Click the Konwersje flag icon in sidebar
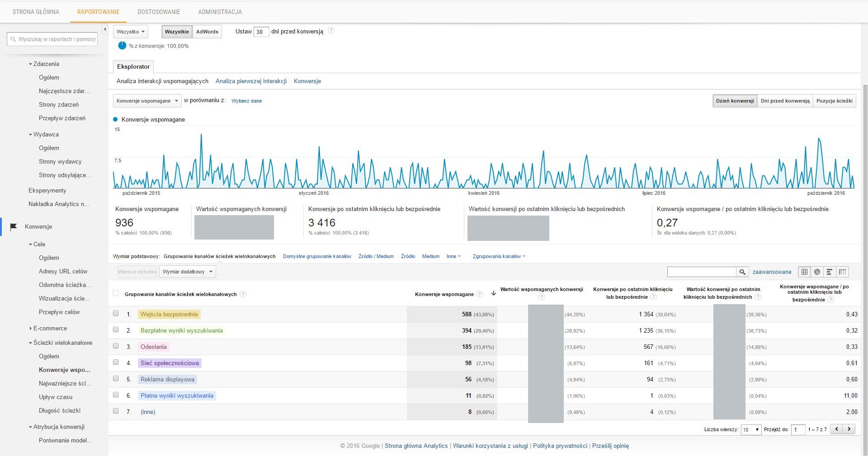 [x=14, y=226]
